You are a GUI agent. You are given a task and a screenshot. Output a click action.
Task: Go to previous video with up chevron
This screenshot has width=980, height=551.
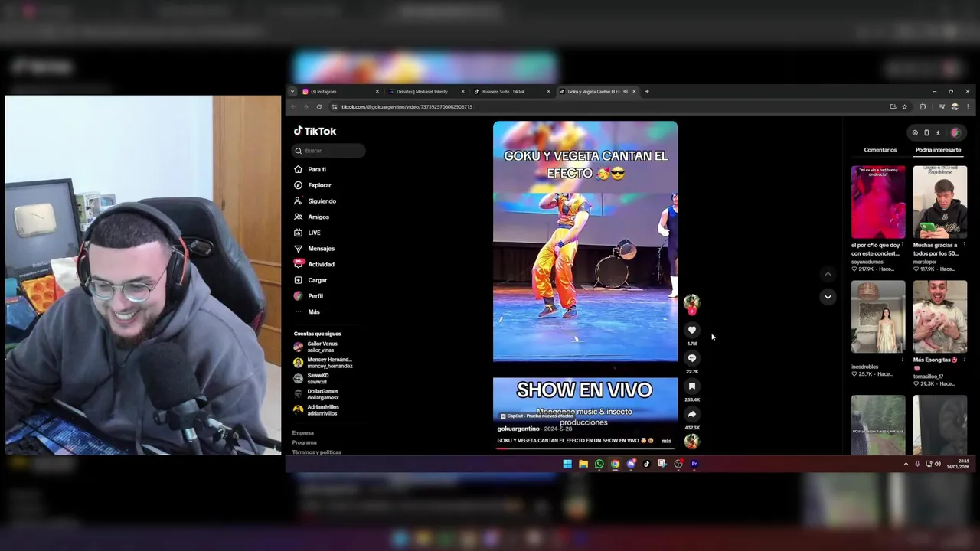click(828, 274)
